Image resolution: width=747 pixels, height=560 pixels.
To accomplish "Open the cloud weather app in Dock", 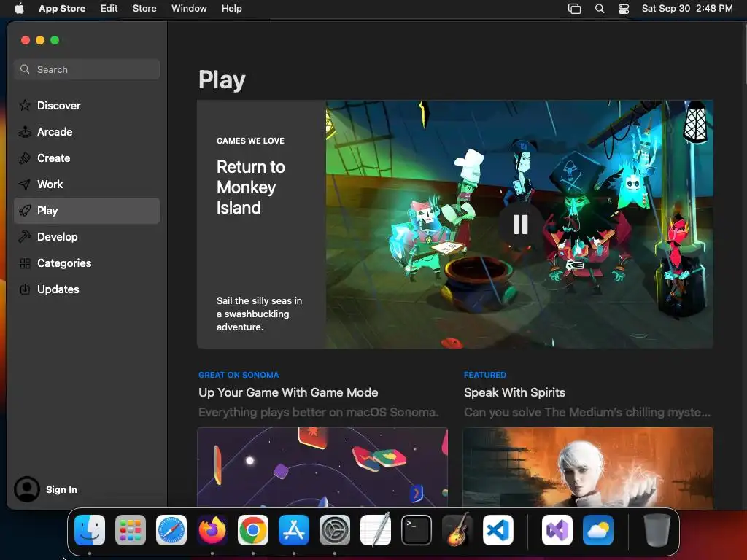I will pos(598,530).
